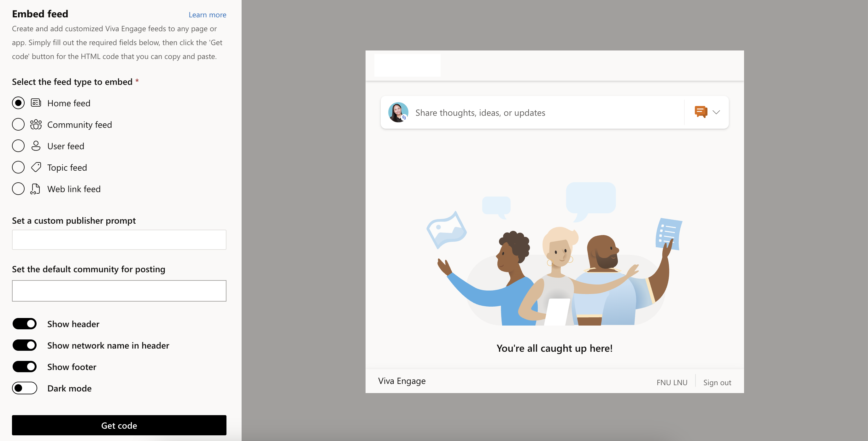The image size is (868, 441).
Task: Open the Learn more link
Action: (207, 15)
